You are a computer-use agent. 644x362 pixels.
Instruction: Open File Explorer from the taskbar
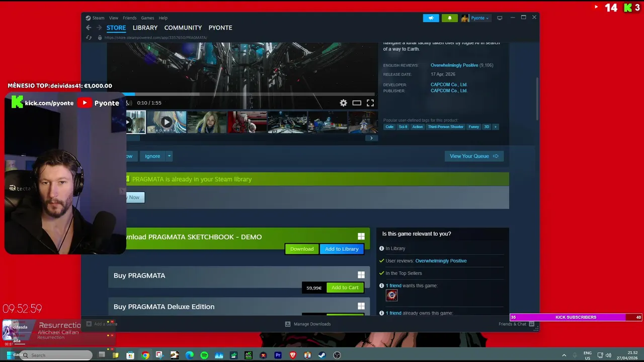pos(116,355)
